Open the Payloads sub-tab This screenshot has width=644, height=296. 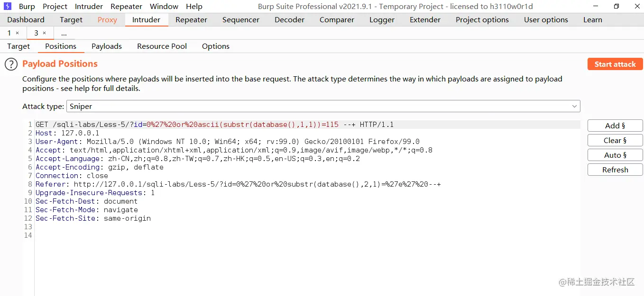click(107, 46)
